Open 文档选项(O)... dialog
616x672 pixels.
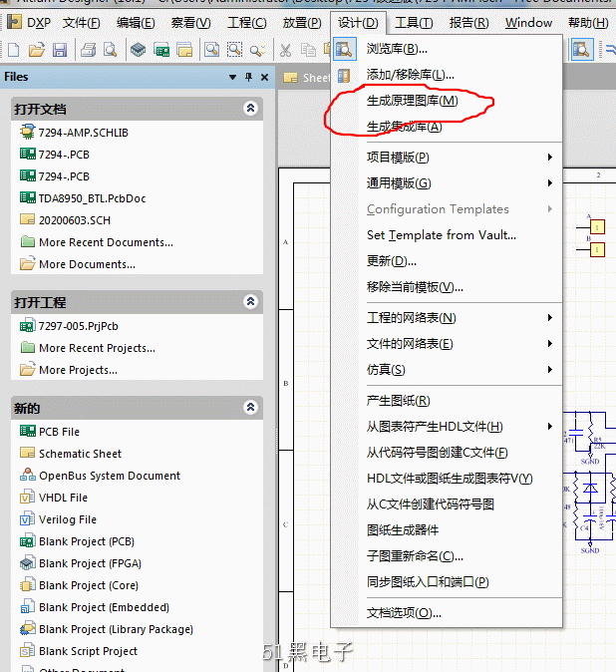point(447,613)
